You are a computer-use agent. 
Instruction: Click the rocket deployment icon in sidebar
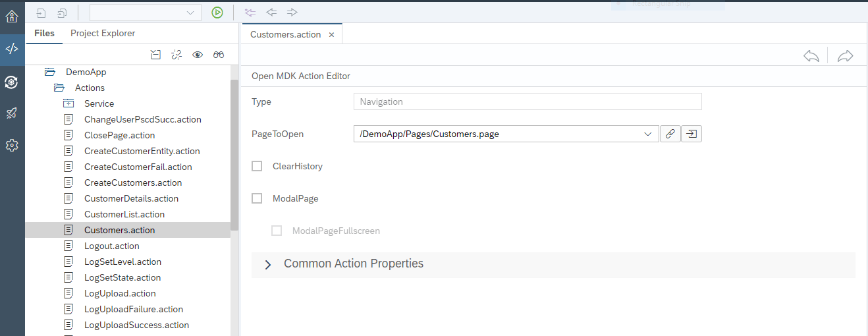(x=12, y=113)
